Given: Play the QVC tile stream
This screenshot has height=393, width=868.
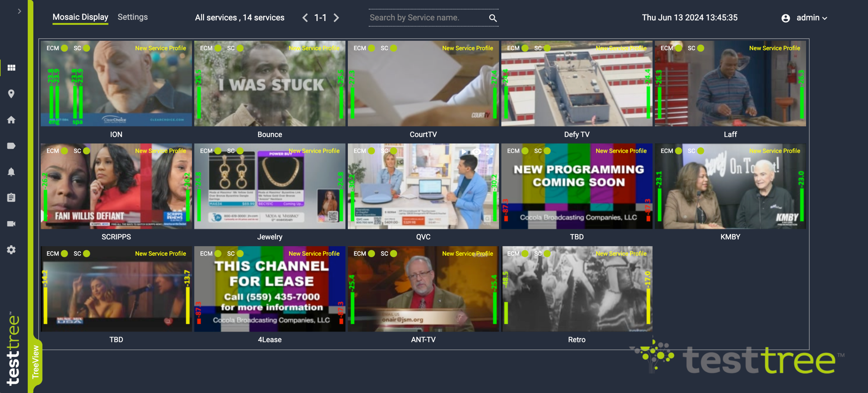Looking at the screenshot, I should pos(464,152).
